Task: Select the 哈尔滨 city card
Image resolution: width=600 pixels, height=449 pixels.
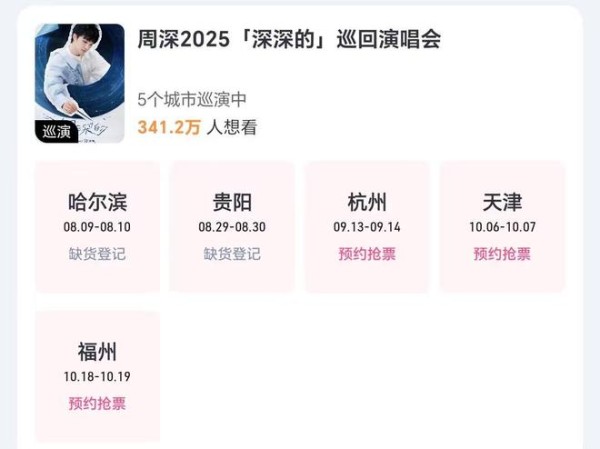Action: (x=98, y=227)
